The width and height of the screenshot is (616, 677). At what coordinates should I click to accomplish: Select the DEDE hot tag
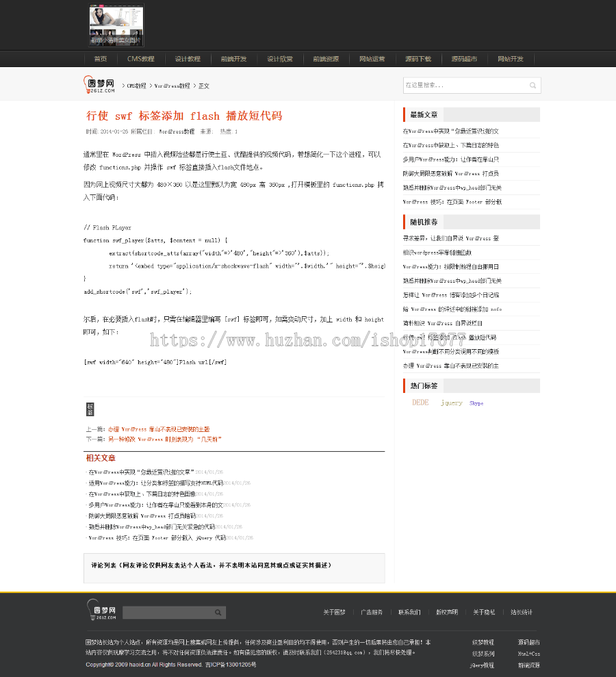click(x=420, y=403)
